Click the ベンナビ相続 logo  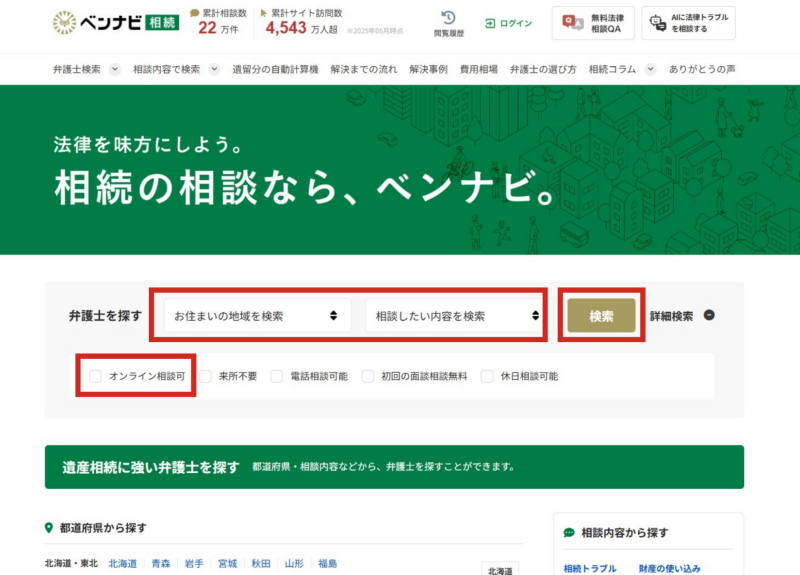coord(116,22)
